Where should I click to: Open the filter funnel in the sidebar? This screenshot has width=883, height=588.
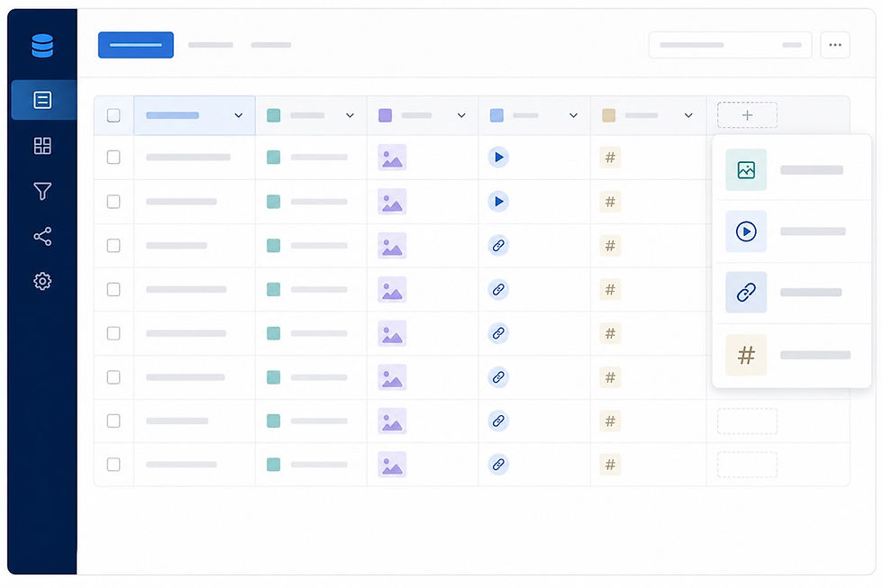point(43,191)
